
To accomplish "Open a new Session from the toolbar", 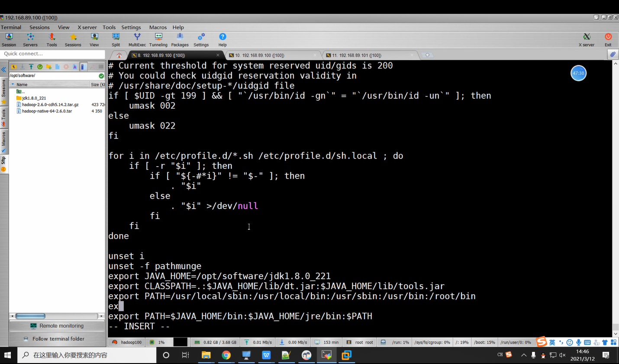I will coord(9,39).
